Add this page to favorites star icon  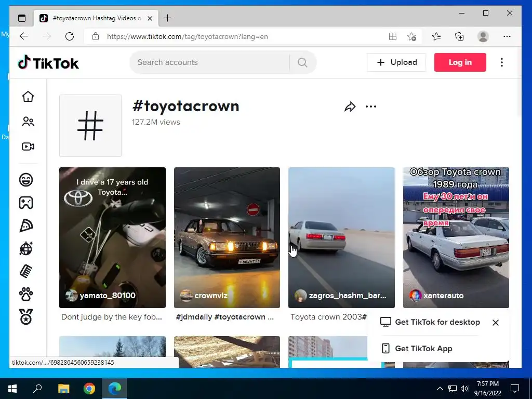(411, 36)
